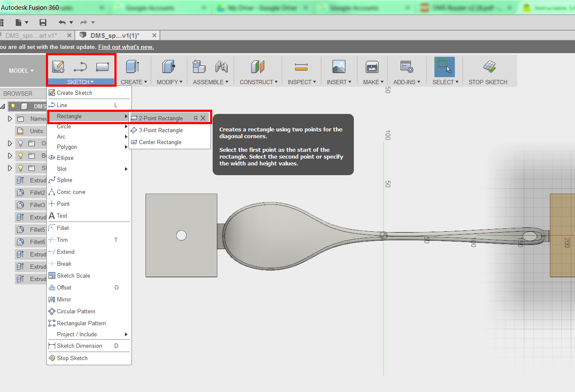Click the Stop Sketch icon in the toolbar
575x392 pixels.
[489, 67]
